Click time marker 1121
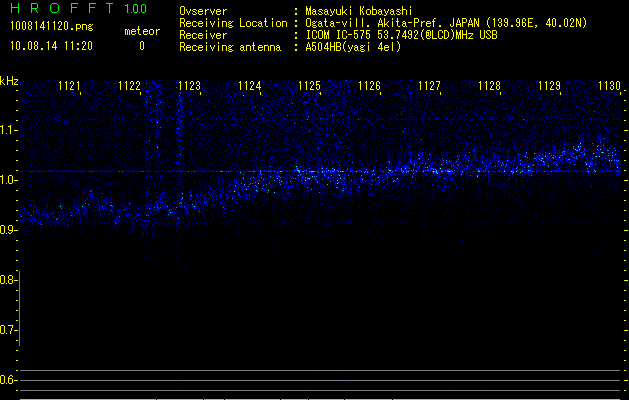This screenshot has width=629, height=400. pos(69,86)
